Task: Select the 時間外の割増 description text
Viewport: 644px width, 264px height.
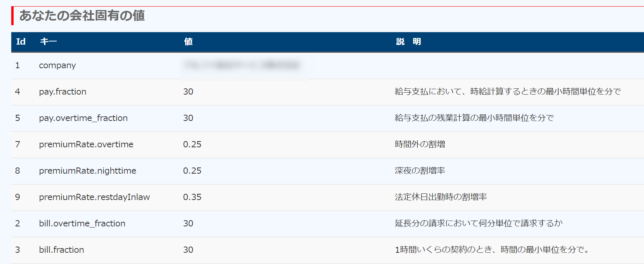Action: pyautogui.click(x=420, y=145)
